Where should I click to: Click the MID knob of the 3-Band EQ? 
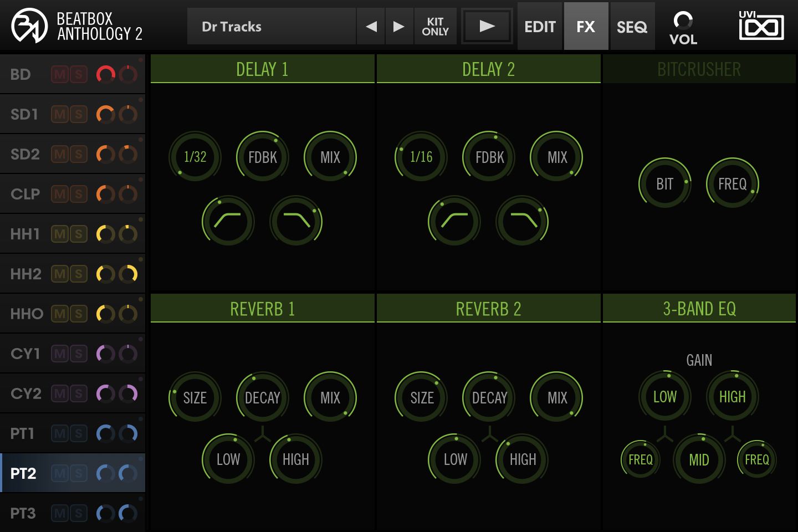(x=699, y=459)
